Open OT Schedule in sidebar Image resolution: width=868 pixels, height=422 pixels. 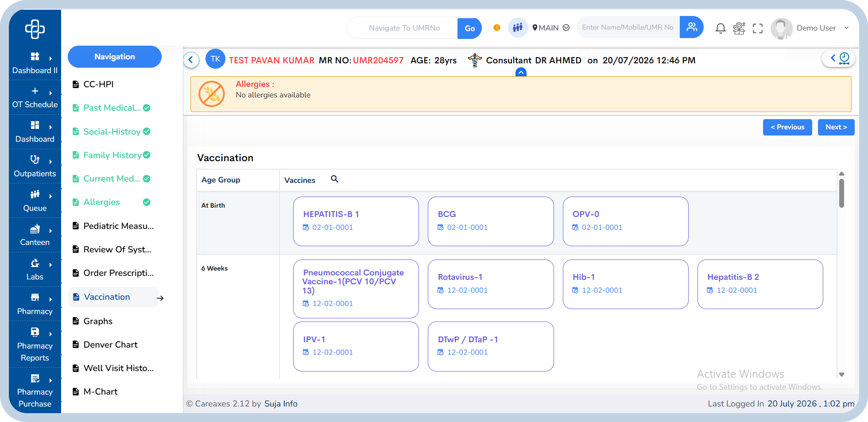(x=35, y=98)
